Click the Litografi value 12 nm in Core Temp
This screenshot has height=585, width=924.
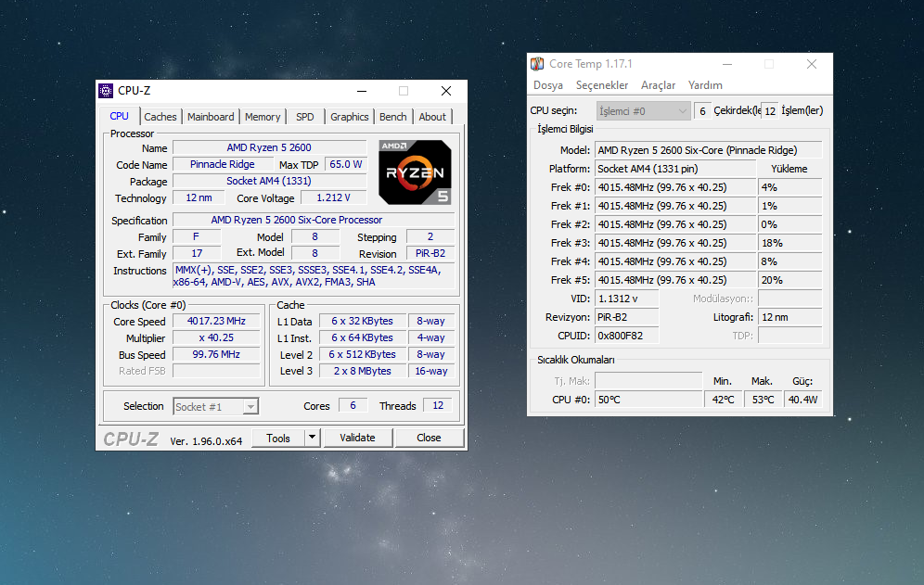(x=789, y=317)
